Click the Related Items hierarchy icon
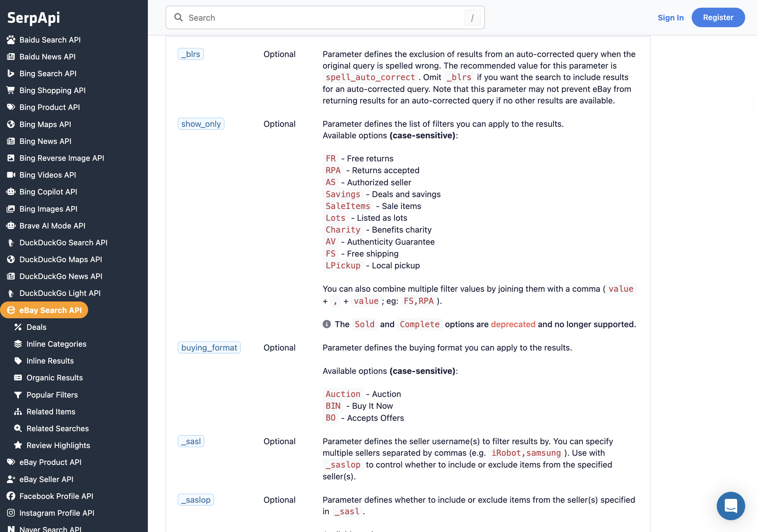 18,412
